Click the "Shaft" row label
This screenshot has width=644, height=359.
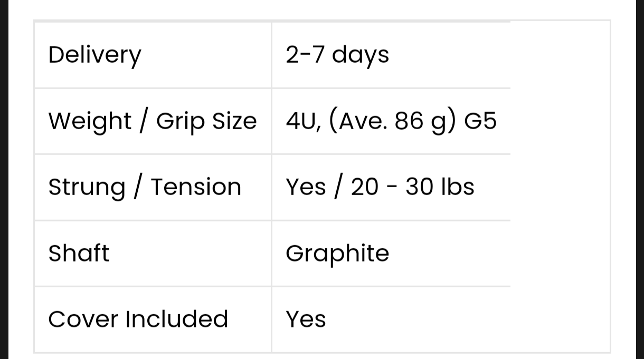coord(79,253)
